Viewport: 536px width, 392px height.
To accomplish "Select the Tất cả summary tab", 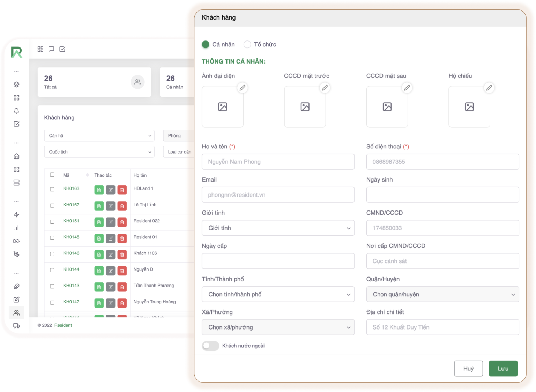I will click(94, 82).
